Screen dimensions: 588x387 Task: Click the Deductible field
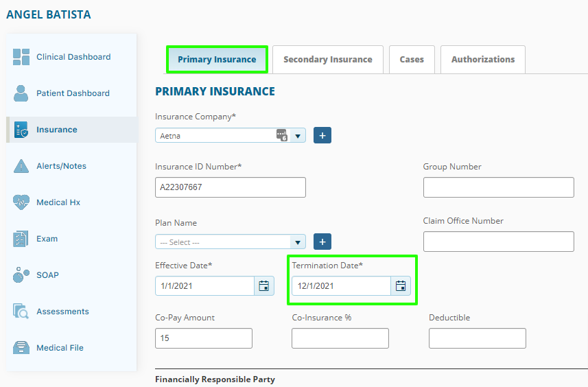(x=478, y=338)
